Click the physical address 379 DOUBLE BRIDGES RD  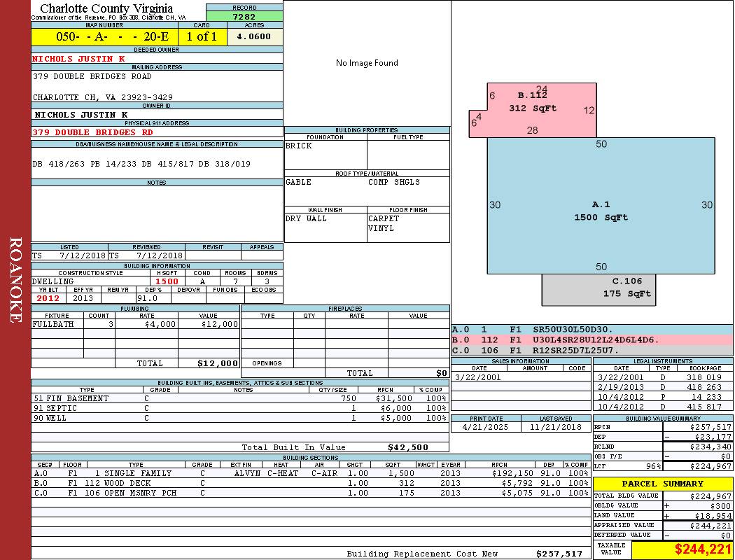92,132
